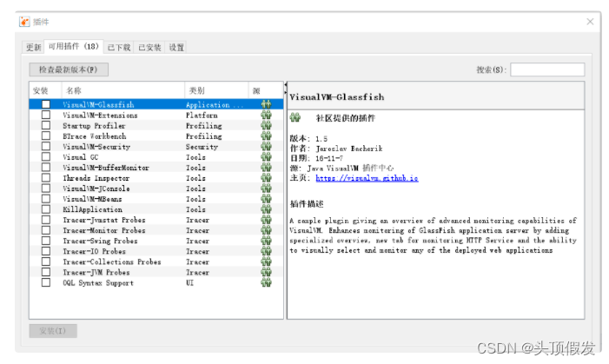Select the Tracer-IO Probes row name
Screen dimensions: 609x364
95,251
